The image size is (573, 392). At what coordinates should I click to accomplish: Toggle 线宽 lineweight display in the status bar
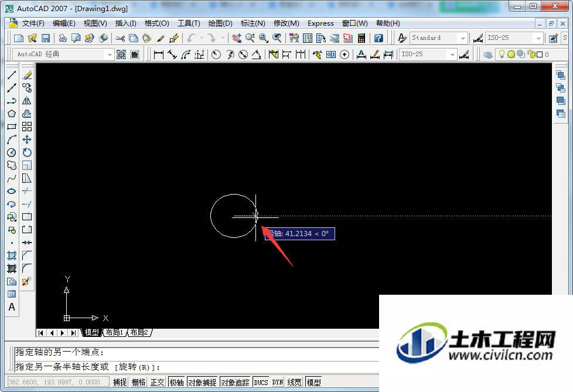coord(295,382)
